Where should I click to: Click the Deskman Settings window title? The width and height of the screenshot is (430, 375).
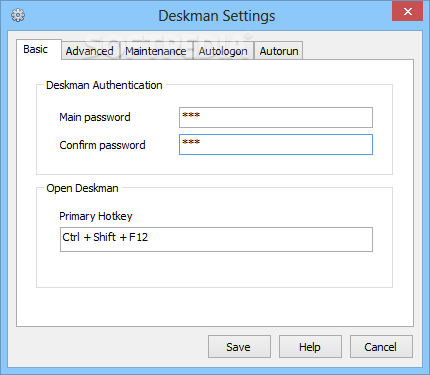pyautogui.click(x=217, y=16)
